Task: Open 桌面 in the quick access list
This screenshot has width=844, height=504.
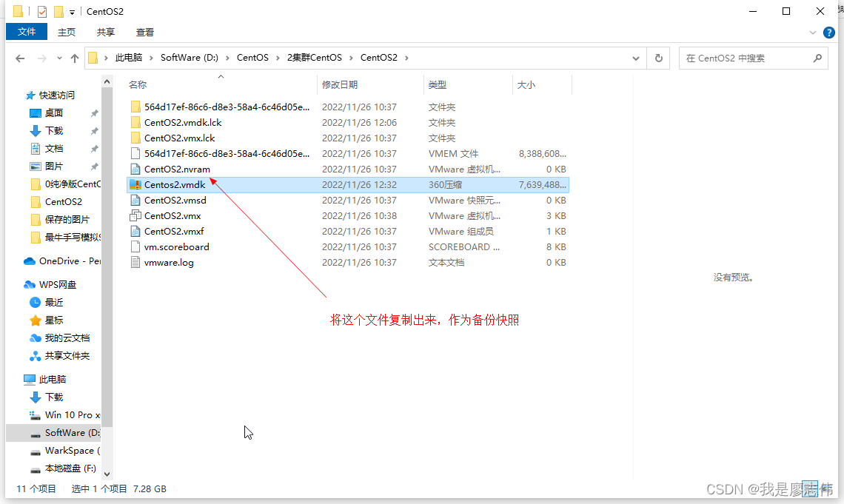Action: pos(54,113)
